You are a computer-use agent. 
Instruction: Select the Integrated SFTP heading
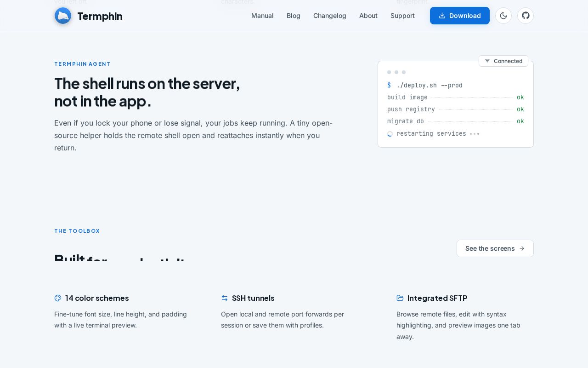[x=437, y=298]
